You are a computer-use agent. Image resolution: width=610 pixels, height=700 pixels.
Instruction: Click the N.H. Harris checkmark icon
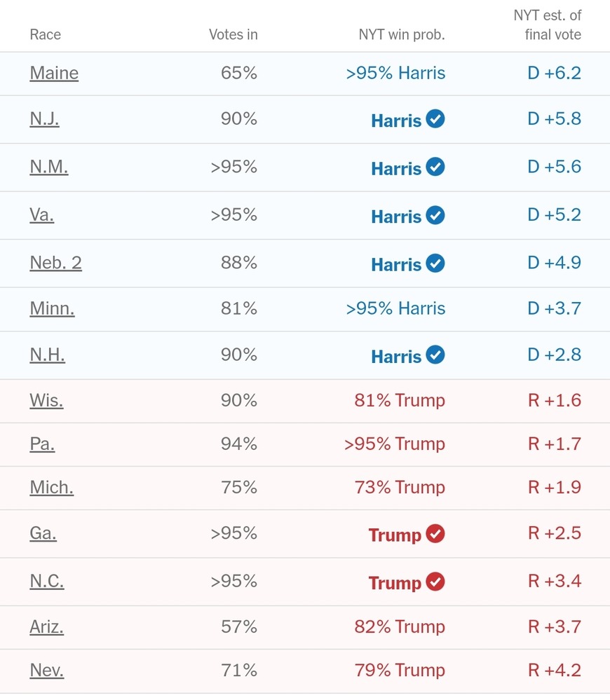point(435,355)
